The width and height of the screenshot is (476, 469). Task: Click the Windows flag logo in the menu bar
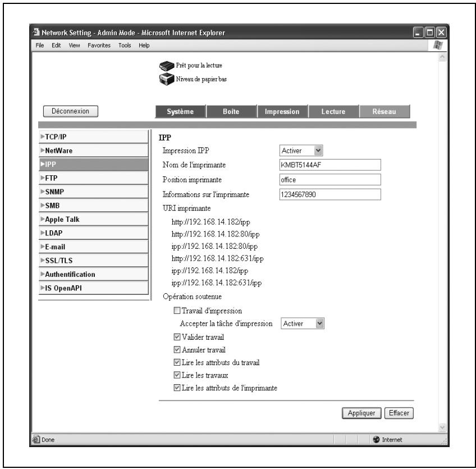point(437,45)
